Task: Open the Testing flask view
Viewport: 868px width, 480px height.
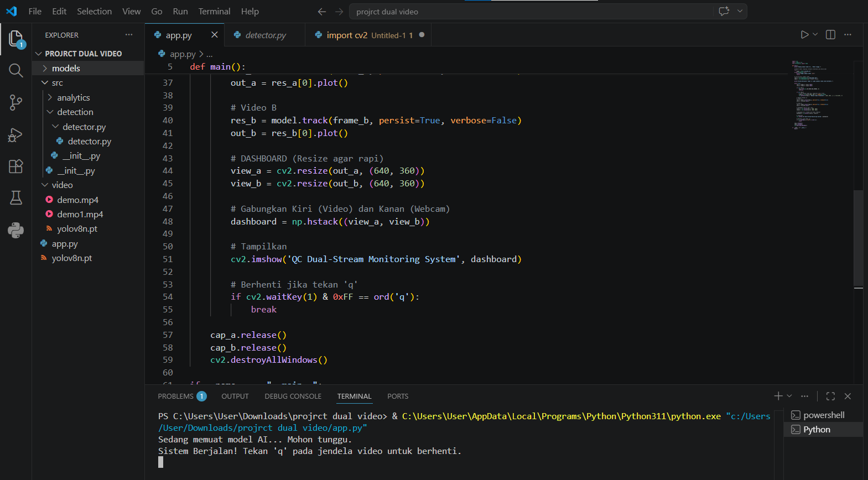Action: click(x=15, y=198)
